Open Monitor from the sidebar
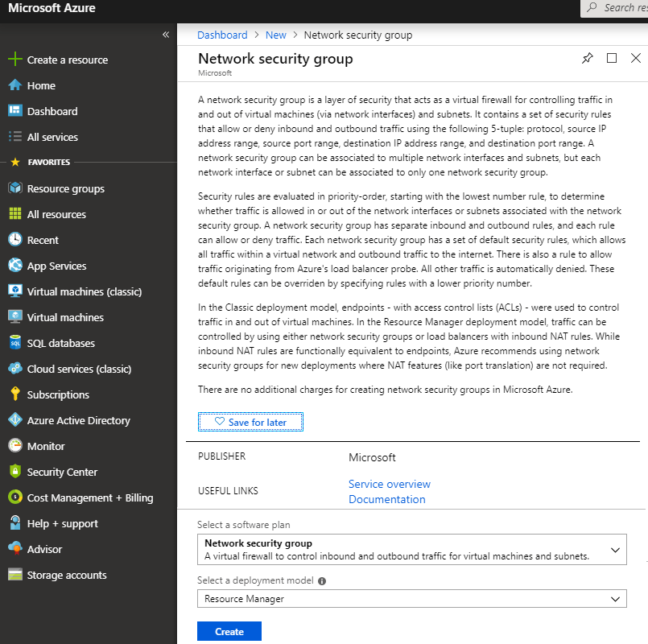Image resolution: width=648 pixels, height=644 pixels. tap(53, 446)
